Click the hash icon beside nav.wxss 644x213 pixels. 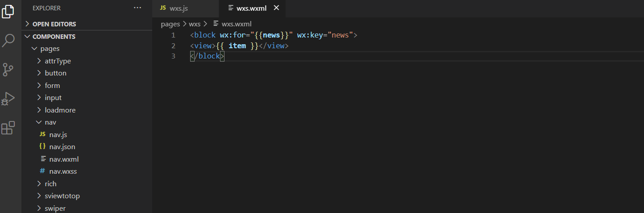pyautogui.click(x=42, y=171)
